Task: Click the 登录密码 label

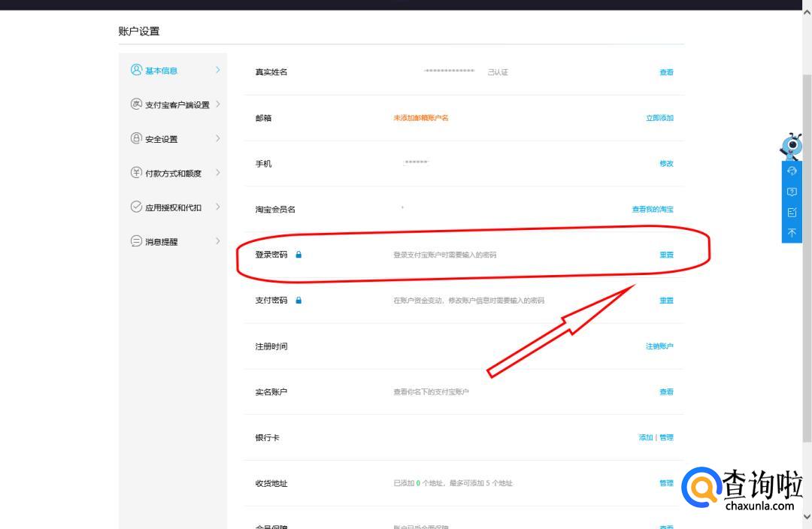Action: point(271,255)
